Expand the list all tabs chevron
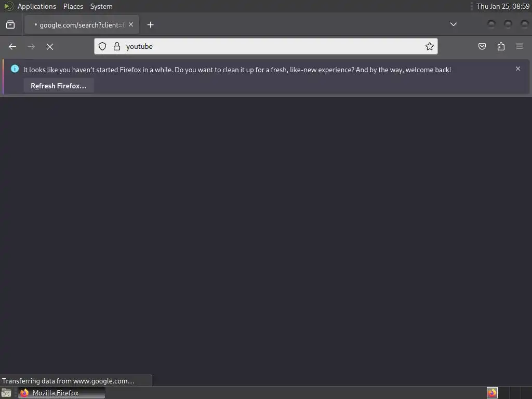532x399 pixels. click(453, 24)
